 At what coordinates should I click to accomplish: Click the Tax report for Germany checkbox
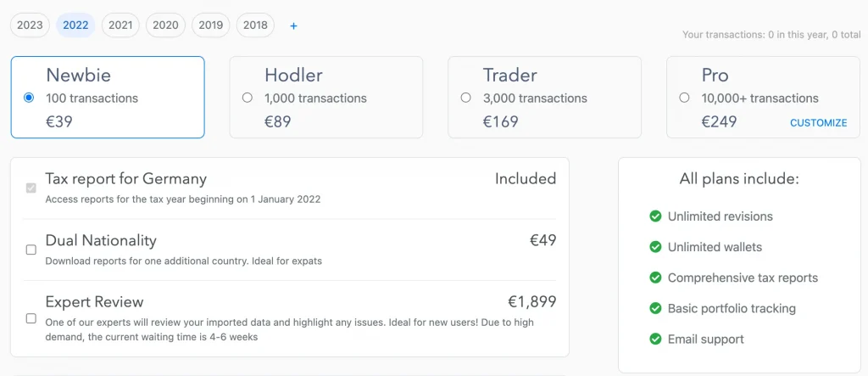pos(31,188)
